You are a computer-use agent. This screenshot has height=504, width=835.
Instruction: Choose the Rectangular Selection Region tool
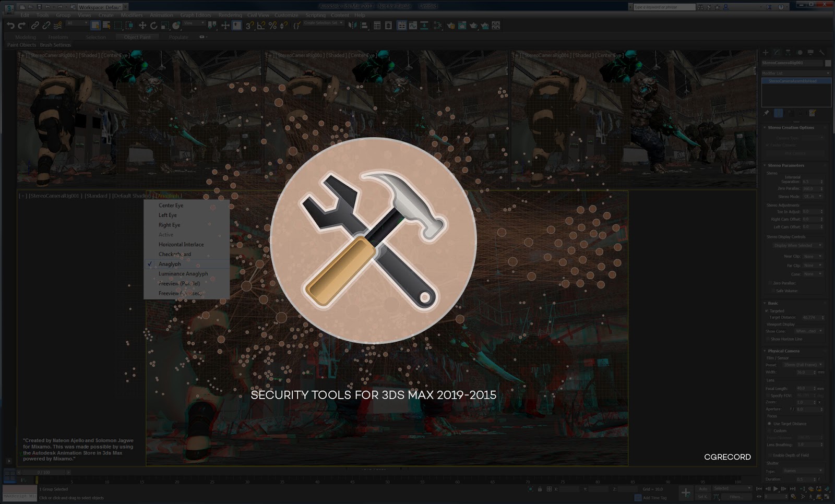tap(118, 25)
